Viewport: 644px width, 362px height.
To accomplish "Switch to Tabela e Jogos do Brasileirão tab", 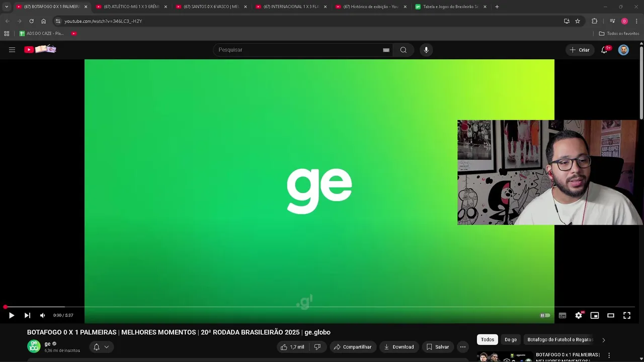I will point(451,7).
